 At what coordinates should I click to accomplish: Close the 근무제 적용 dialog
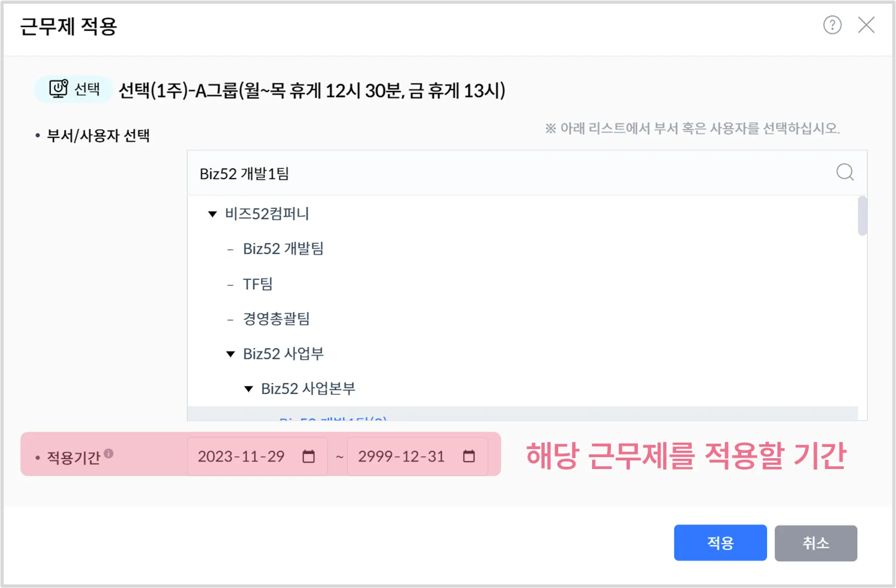(x=866, y=25)
